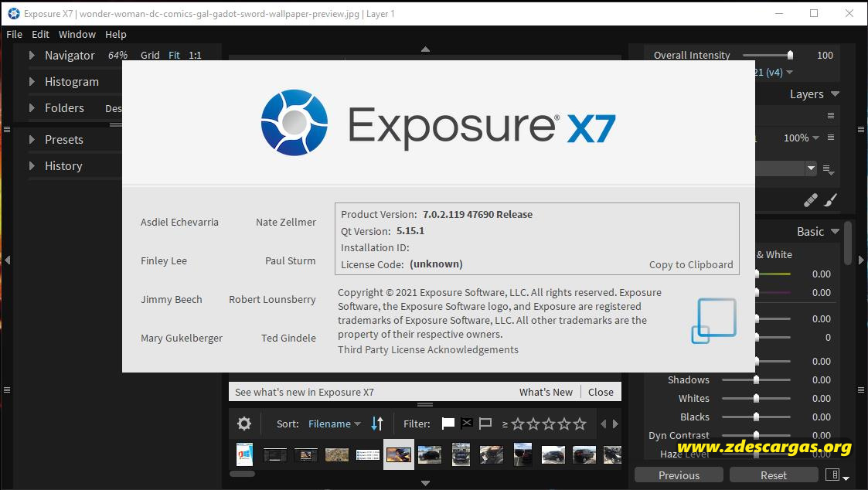
Task: Click the rating comparison symbol
Action: click(x=505, y=424)
